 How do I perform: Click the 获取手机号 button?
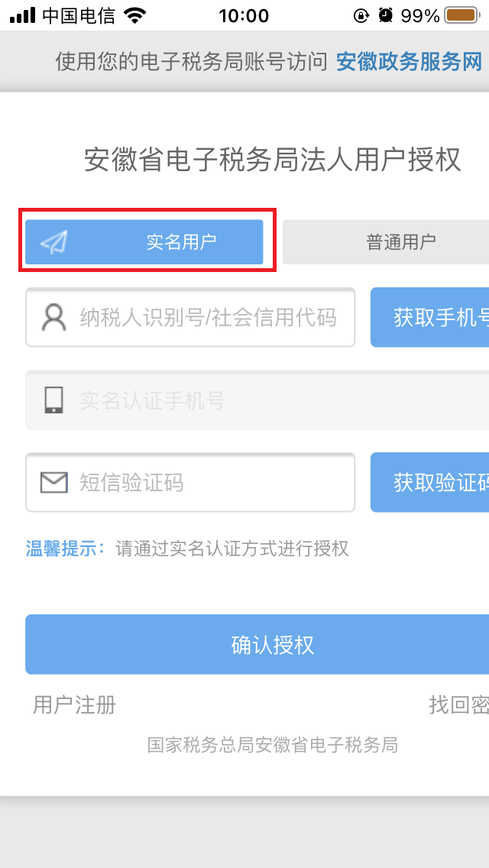click(x=429, y=317)
